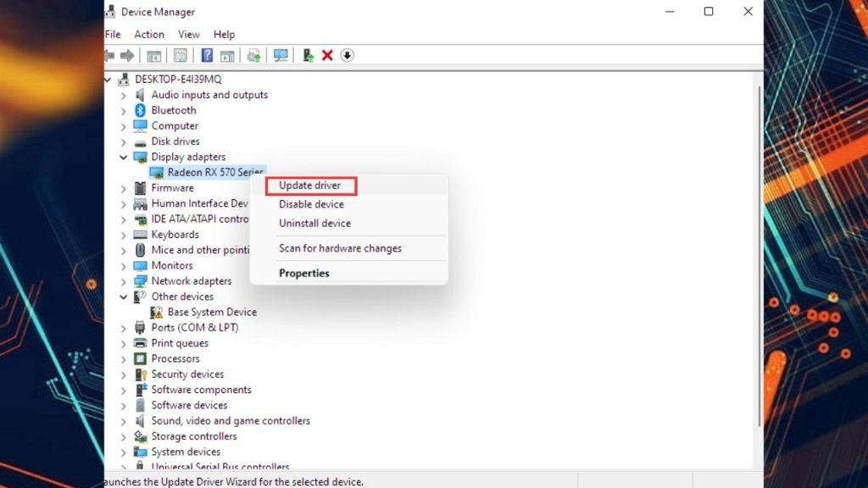This screenshot has height=488, width=868.
Task: Expand the System devices node
Action: 124,452
